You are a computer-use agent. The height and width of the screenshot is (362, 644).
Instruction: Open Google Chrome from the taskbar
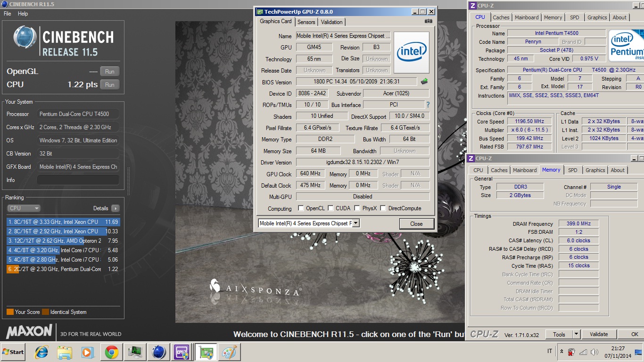[x=112, y=352]
